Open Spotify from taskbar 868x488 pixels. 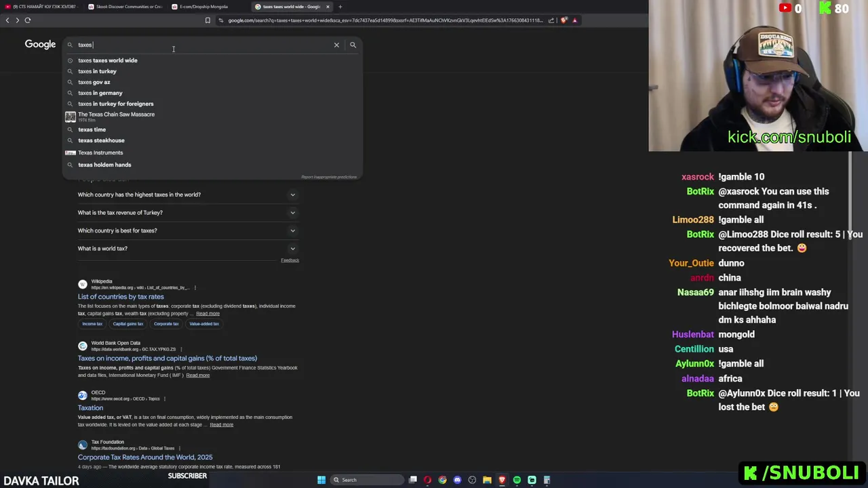point(517,480)
